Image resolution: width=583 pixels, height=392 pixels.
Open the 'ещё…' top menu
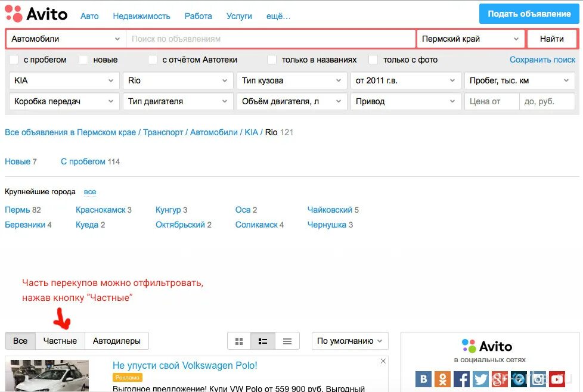tap(278, 16)
